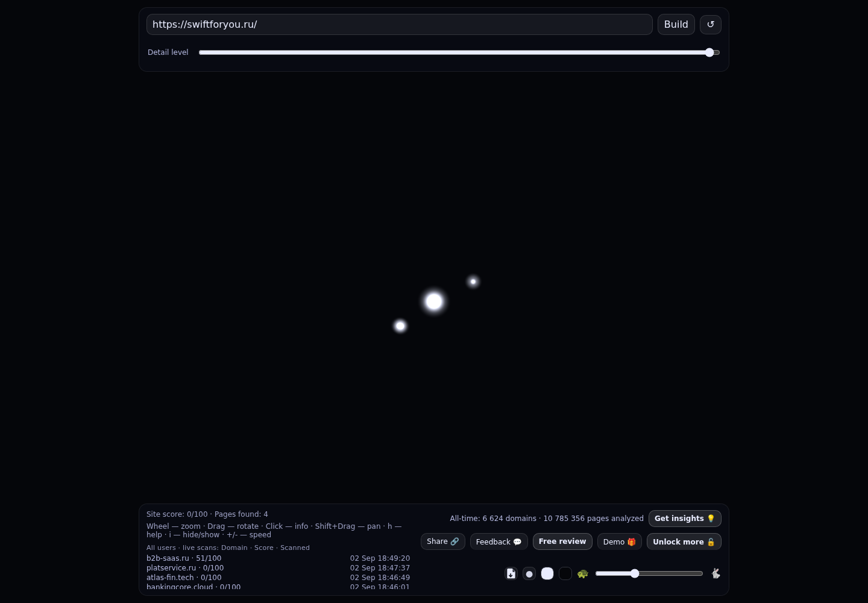Click the speed slider track
Viewport: 868px width, 603px height.
(x=649, y=573)
